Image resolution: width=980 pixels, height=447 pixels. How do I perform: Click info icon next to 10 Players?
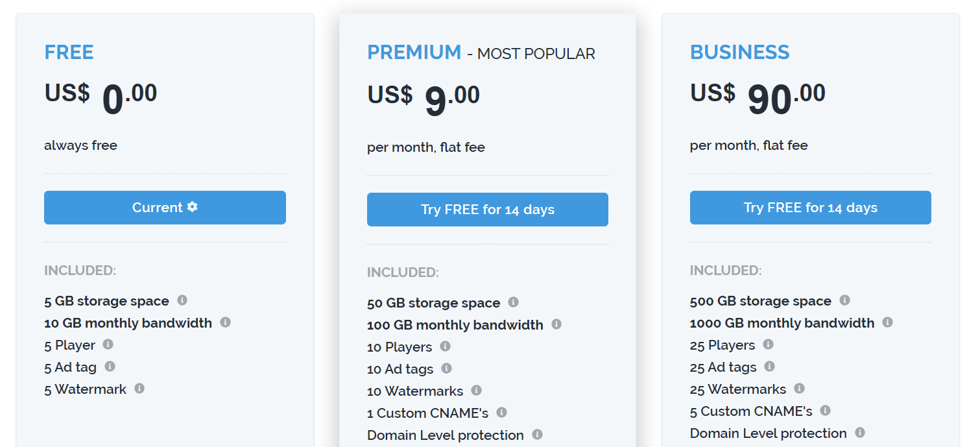tap(445, 346)
